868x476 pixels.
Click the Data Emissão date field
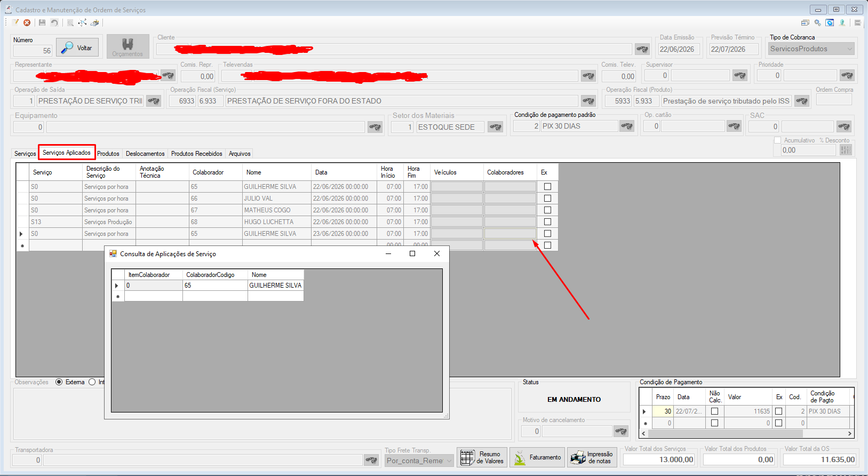point(679,49)
